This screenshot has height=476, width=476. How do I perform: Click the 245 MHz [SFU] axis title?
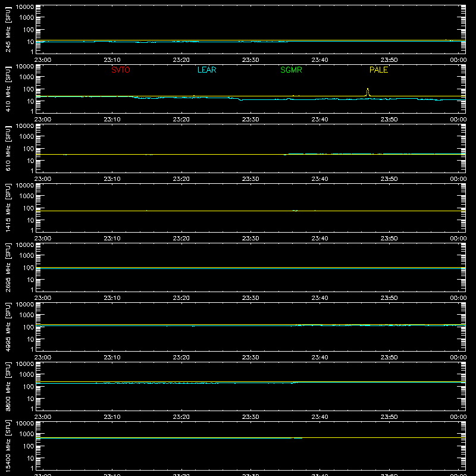point(8,29)
